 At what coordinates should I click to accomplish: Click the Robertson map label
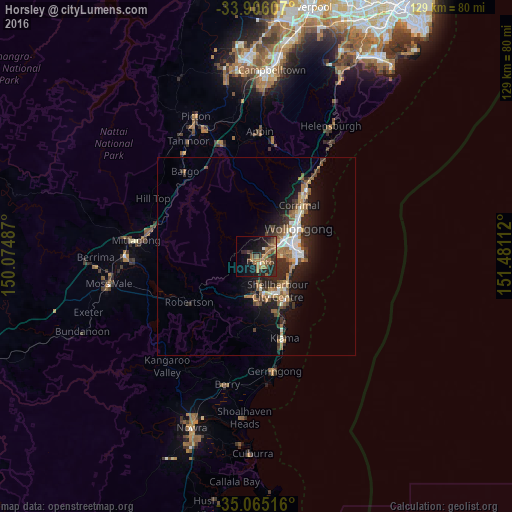[x=189, y=302]
